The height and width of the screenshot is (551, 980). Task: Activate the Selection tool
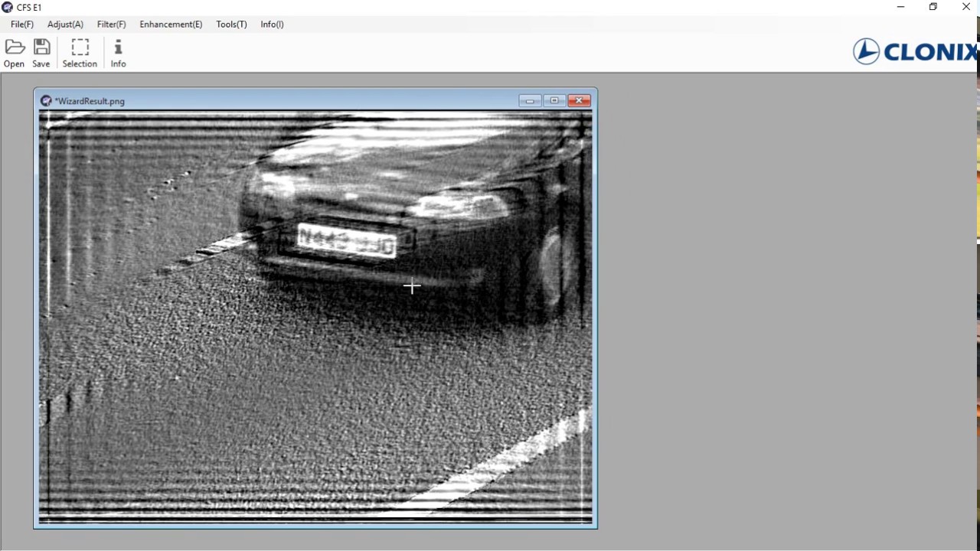[80, 54]
